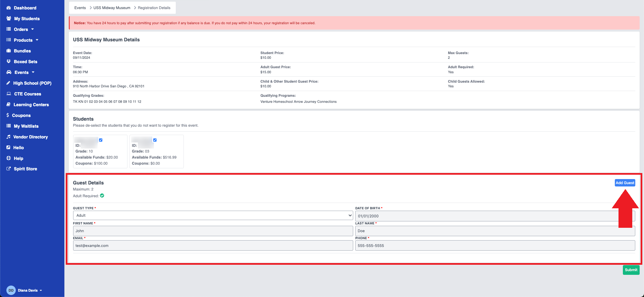The height and width of the screenshot is (297, 644).
Task: Go to My Students
Action: 27,18
